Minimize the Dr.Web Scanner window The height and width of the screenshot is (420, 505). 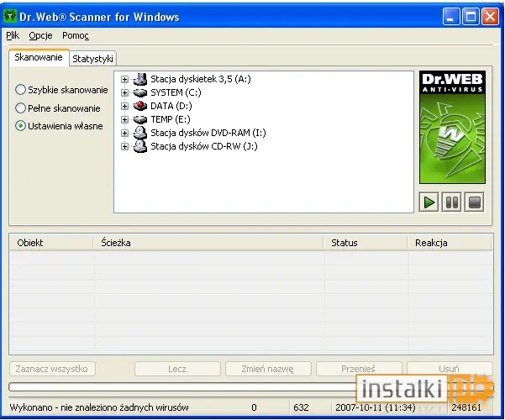[x=451, y=17]
